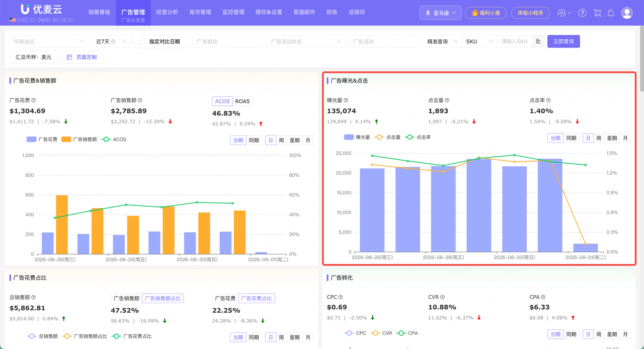The image size is (644, 349).
Task: Tick the 指定对比日期 checkbox
Action: (143, 42)
